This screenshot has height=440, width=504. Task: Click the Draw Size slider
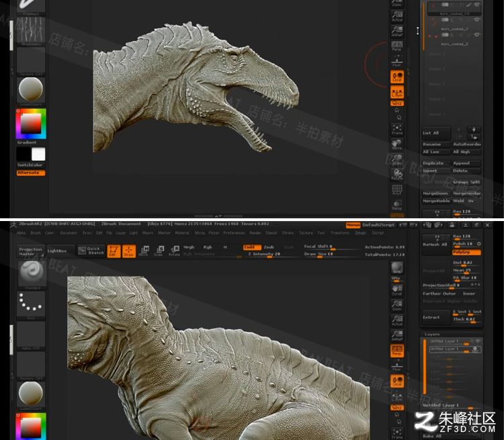coord(331,254)
